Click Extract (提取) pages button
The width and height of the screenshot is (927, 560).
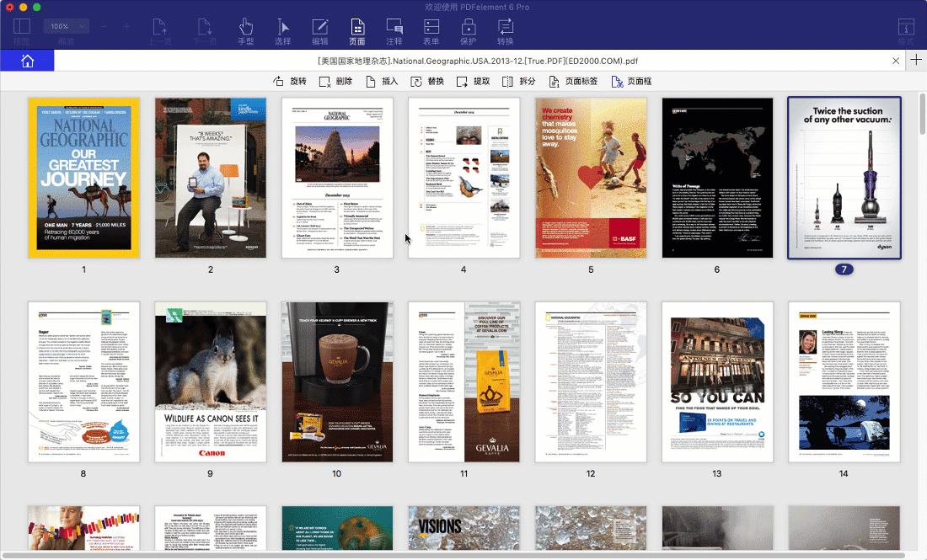point(474,82)
